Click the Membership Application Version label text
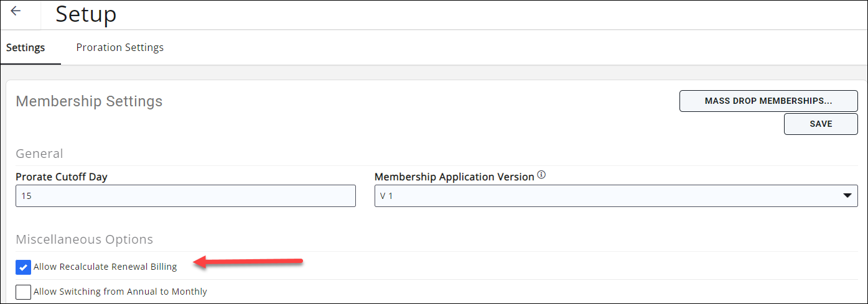Screen dimensions: 868x304 coord(454,177)
